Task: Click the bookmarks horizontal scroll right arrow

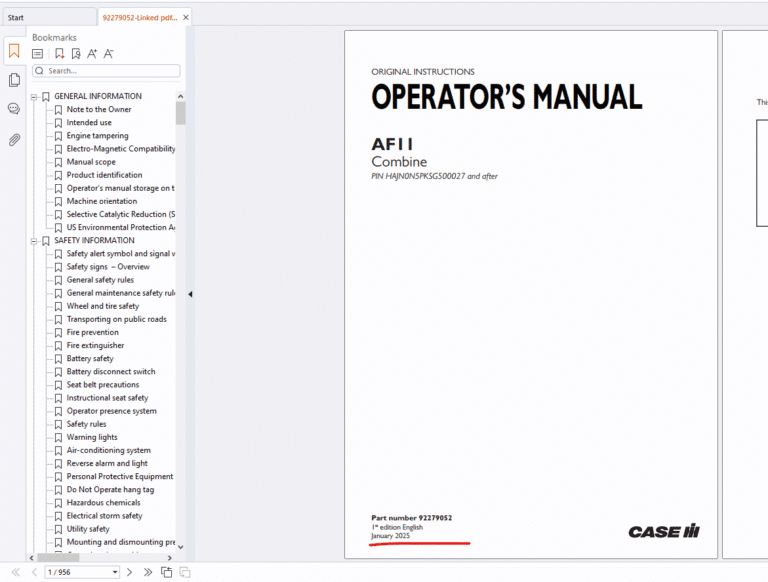Action: tap(169, 558)
